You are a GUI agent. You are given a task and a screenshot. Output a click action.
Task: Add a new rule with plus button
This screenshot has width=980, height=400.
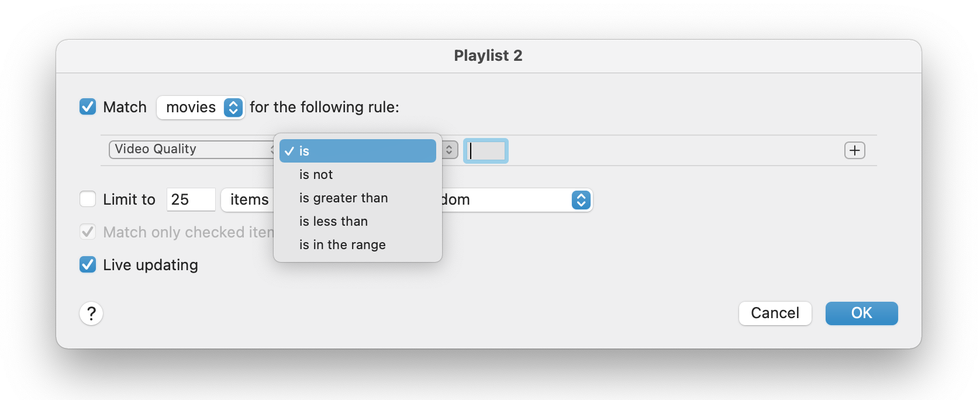(854, 150)
